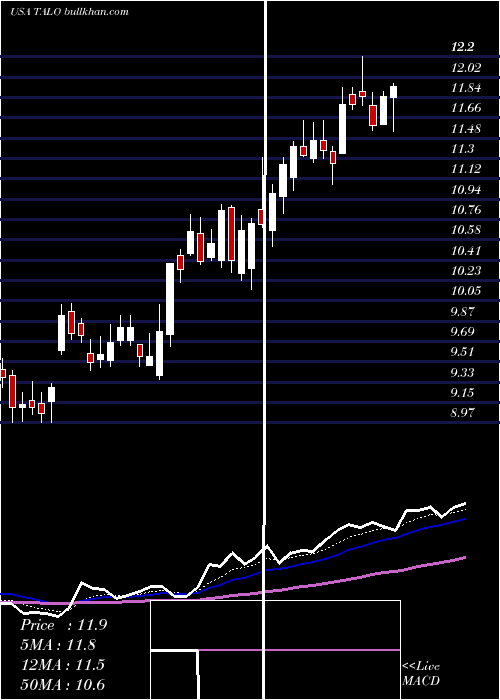Select the 11.66 price level label
This screenshot has width=500, height=700.
[466, 108]
